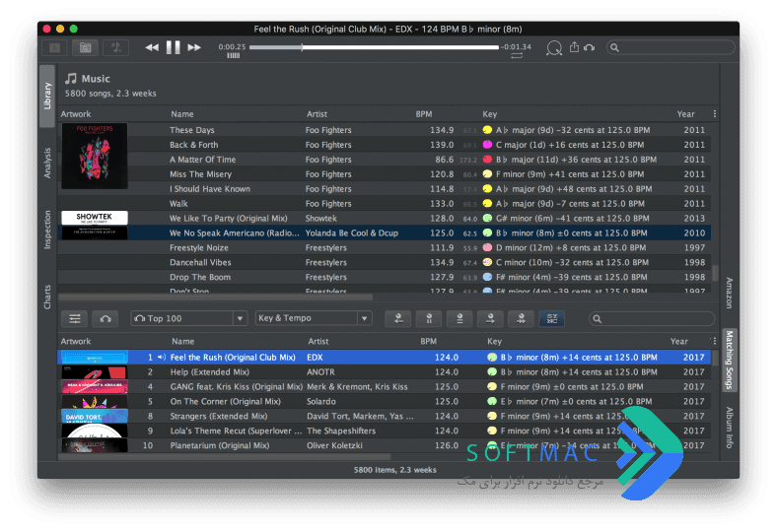Toggle the headphones button beside the Top 100 selector
This screenshot has width=777, height=532.
(106, 318)
